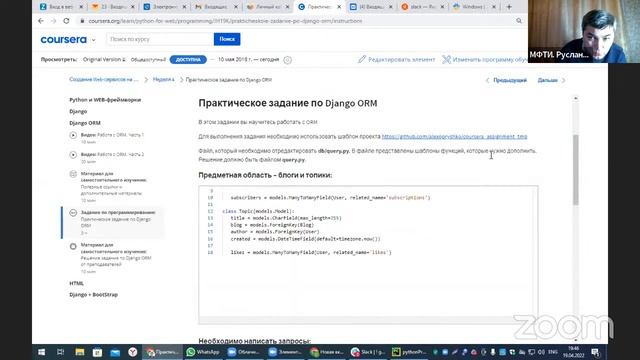Expand the Django sidebar section
The image size is (640, 360).
[x=78, y=111]
